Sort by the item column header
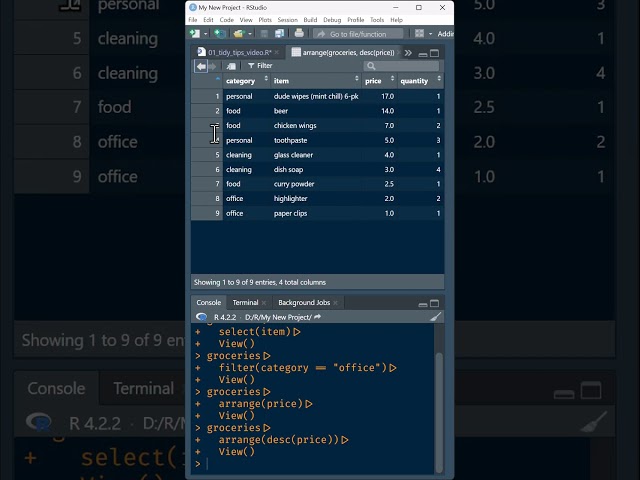640x480 pixels. (316, 81)
